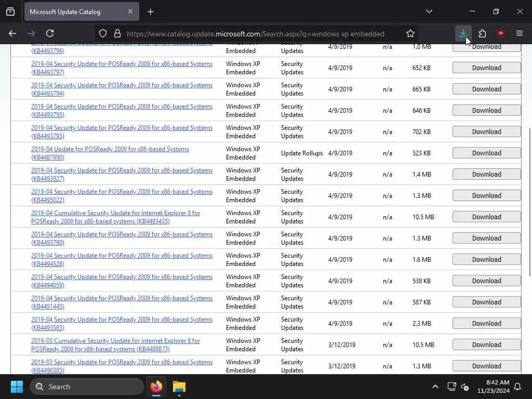Download the 2019-03 IE8 cumulative update
The width and height of the screenshot is (532, 399).
pos(486,345)
